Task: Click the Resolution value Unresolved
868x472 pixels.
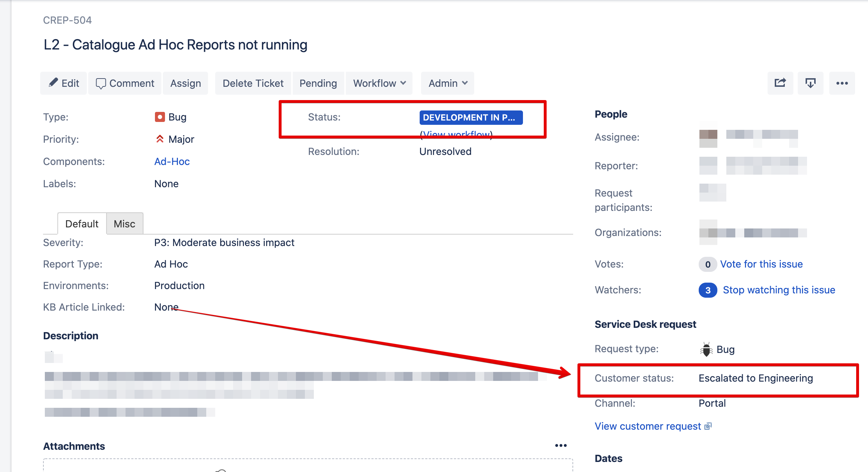Action: tap(445, 151)
